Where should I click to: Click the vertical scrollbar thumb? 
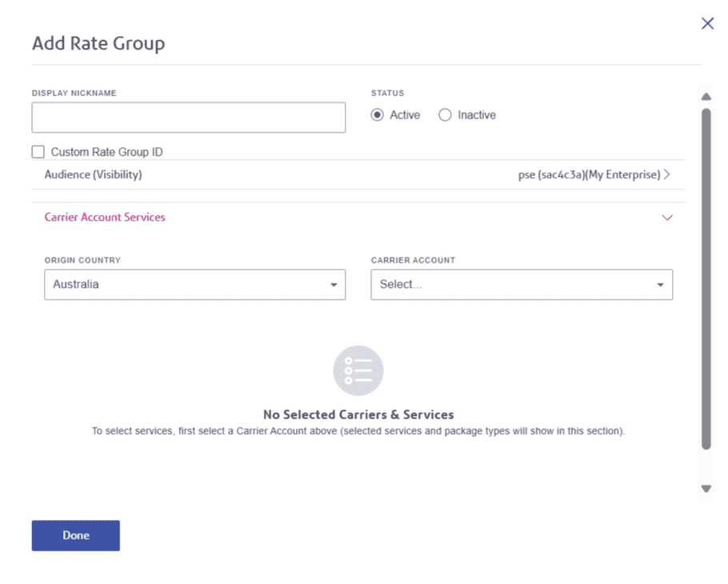tap(706, 280)
